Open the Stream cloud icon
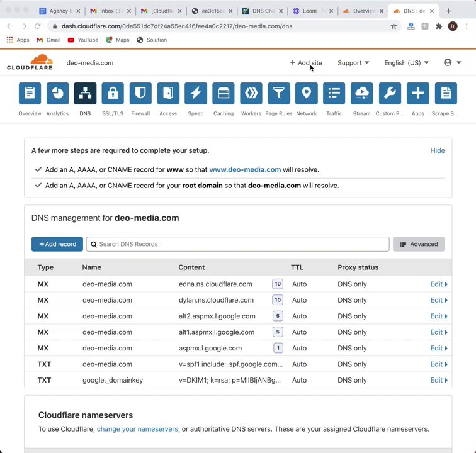Viewport: 476px width, 453px height. pyautogui.click(x=362, y=93)
